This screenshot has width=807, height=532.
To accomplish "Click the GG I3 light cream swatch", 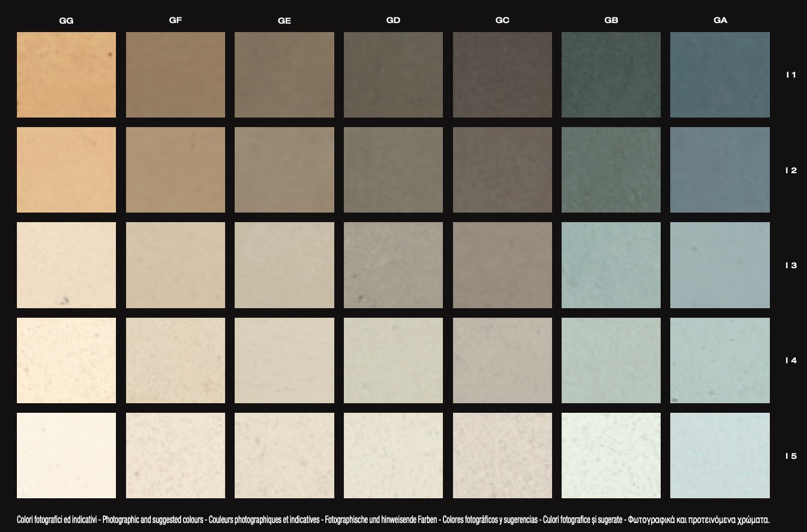I will pyautogui.click(x=66, y=265).
